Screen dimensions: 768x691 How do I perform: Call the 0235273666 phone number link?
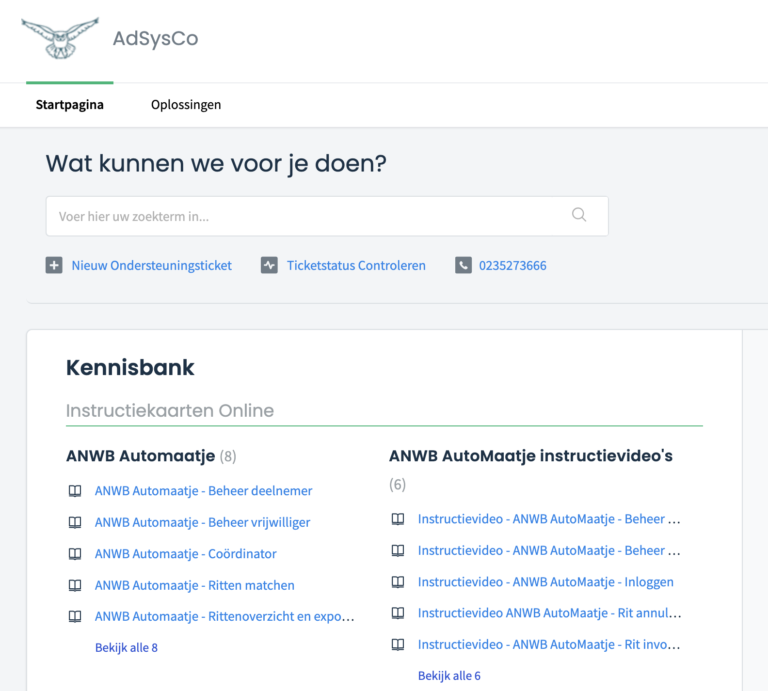click(x=512, y=265)
